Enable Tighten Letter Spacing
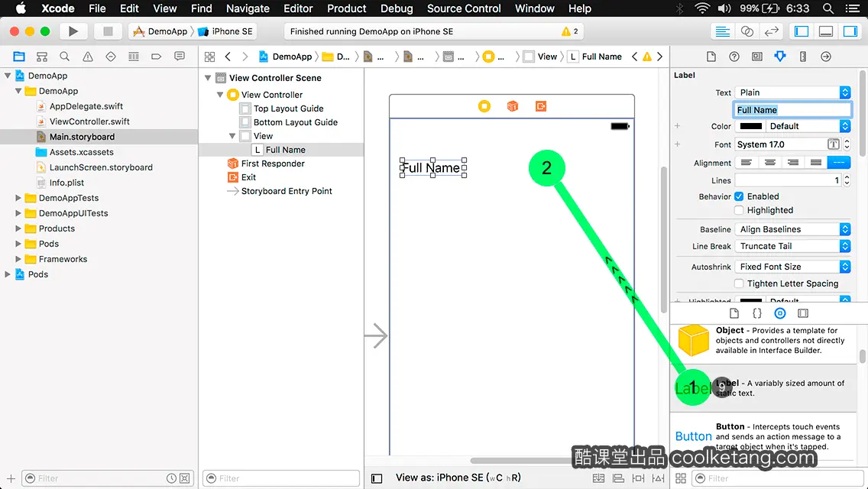Screen dimensions: 868x489 click(739, 283)
